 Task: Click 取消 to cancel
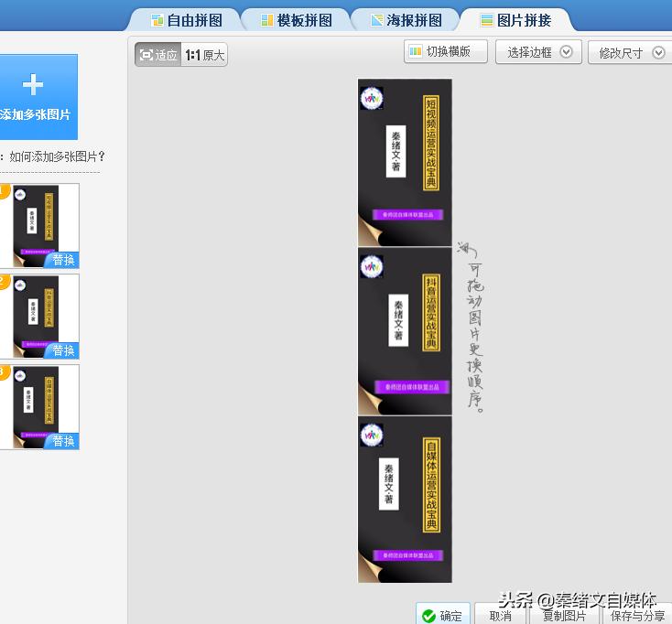click(x=501, y=616)
